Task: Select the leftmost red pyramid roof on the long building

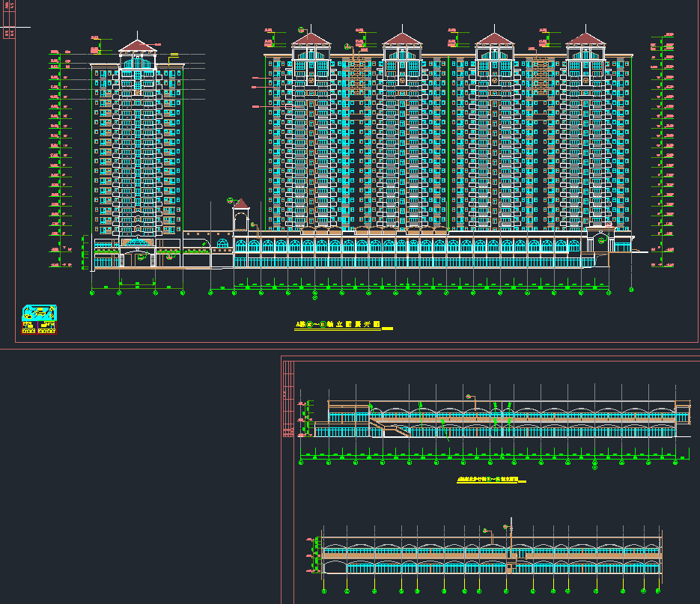Action: click(311, 39)
